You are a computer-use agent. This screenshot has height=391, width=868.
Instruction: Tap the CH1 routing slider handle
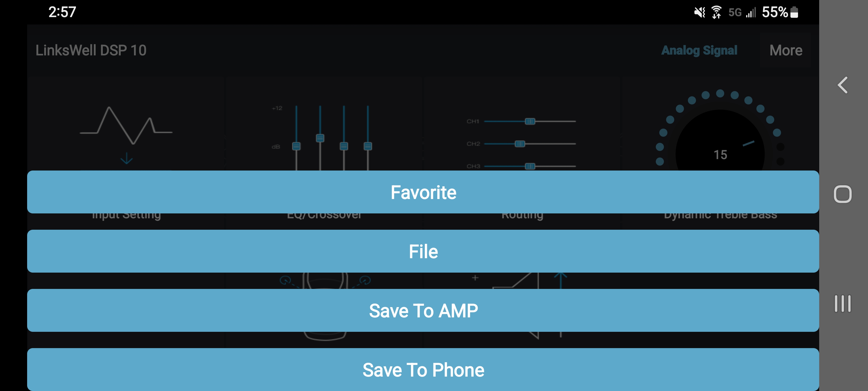[x=530, y=121]
